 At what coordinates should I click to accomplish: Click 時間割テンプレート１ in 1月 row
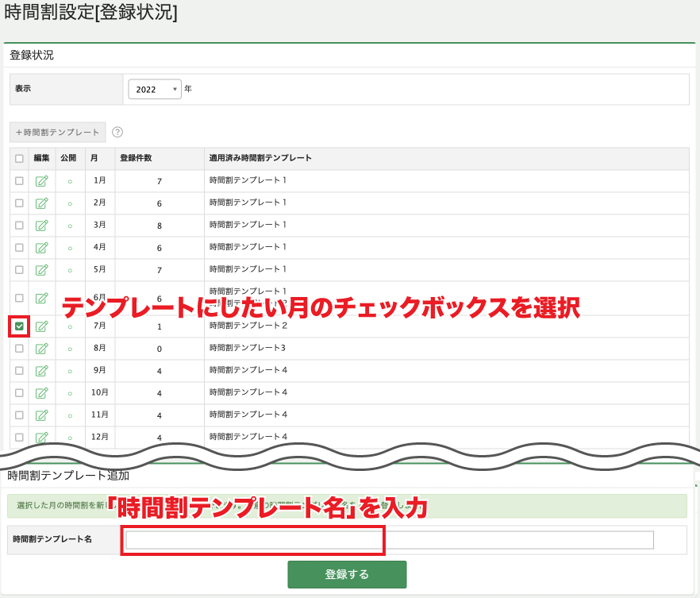click(248, 180)
